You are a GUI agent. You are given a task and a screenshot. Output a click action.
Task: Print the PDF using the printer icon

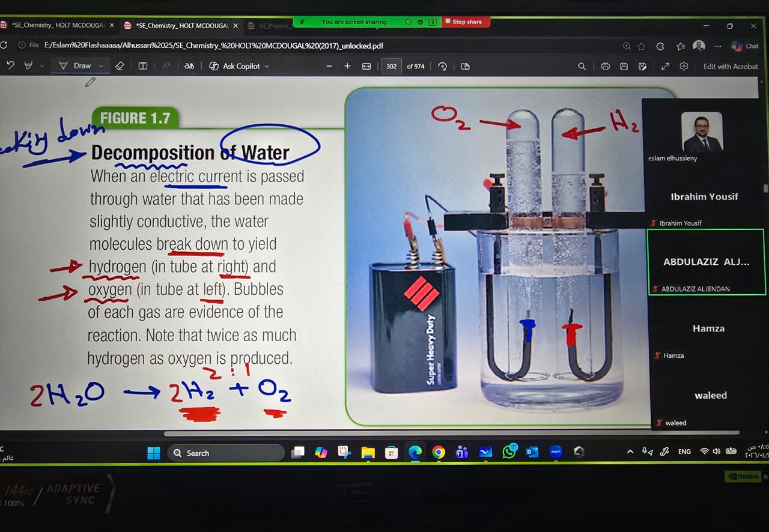tap(605, 67)
